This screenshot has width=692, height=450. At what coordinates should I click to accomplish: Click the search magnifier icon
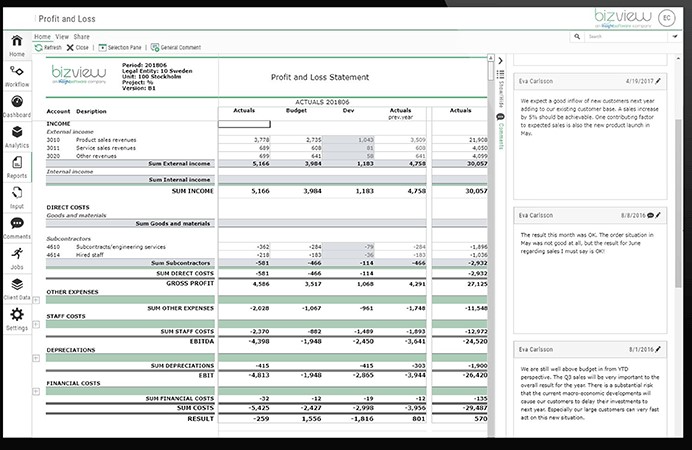point(577,37)
